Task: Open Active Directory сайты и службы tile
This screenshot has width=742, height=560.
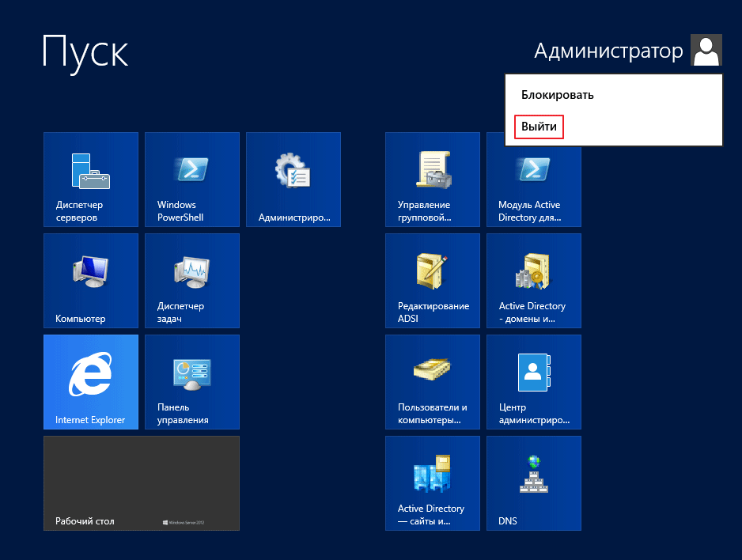Action: (x=433, y=483)
